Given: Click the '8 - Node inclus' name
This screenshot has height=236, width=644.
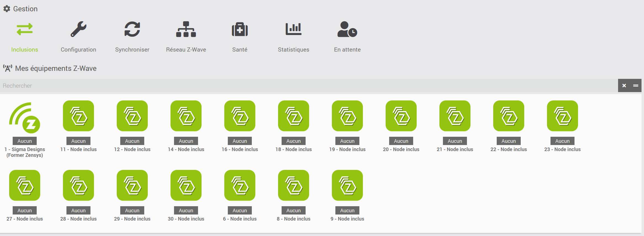Looking at the screenshot, I should coord(293,219).
